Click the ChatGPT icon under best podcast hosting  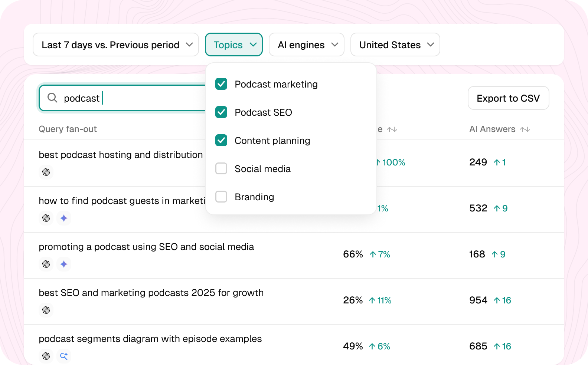46,172
